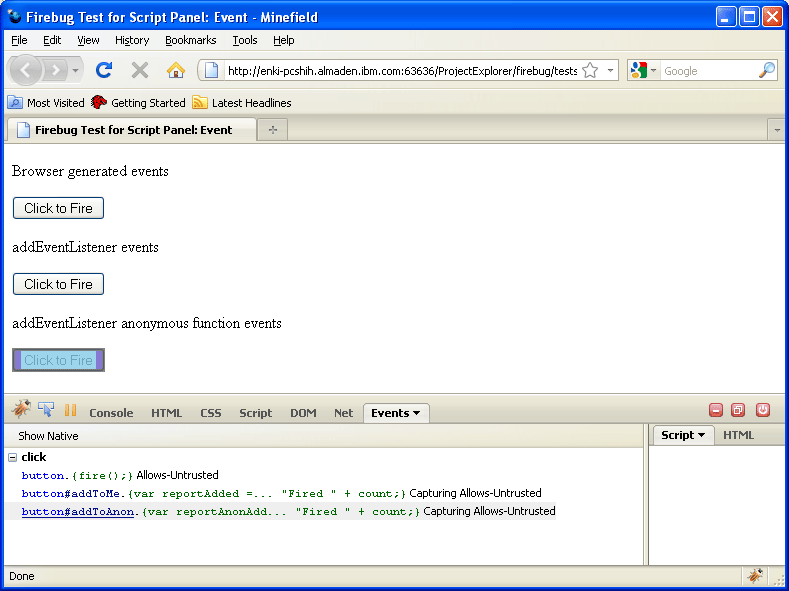Bookmark this page with the star icon

(x=590, y=70)
